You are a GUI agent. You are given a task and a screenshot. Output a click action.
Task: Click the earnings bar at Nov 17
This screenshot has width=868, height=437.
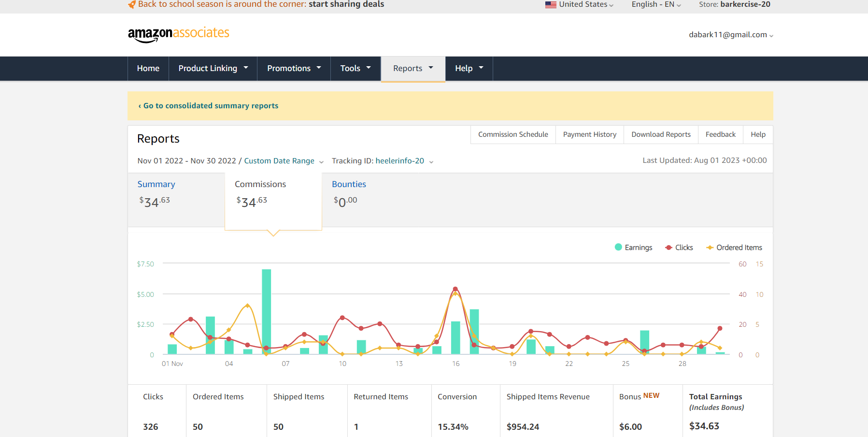pyautogui.click(x=474, y=332)
